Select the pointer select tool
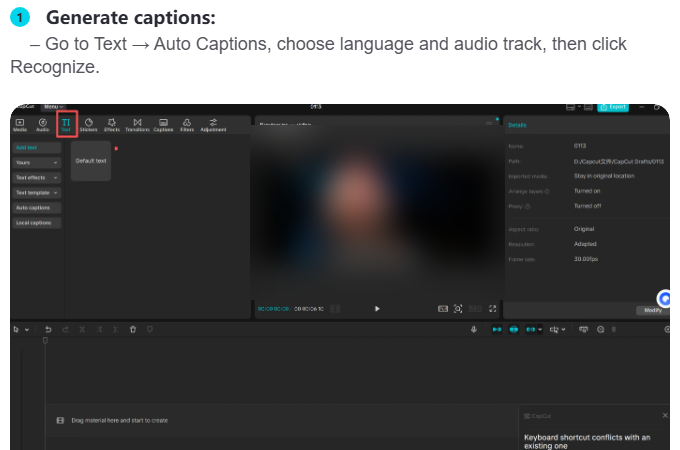The height and width of the screenshot is (450, 680). click(16, 329)
